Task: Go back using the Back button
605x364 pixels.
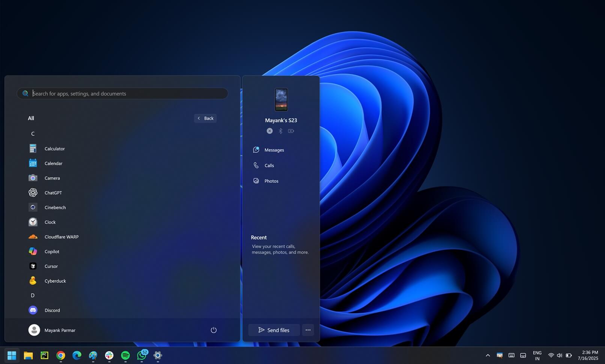Action: (205, 118)
